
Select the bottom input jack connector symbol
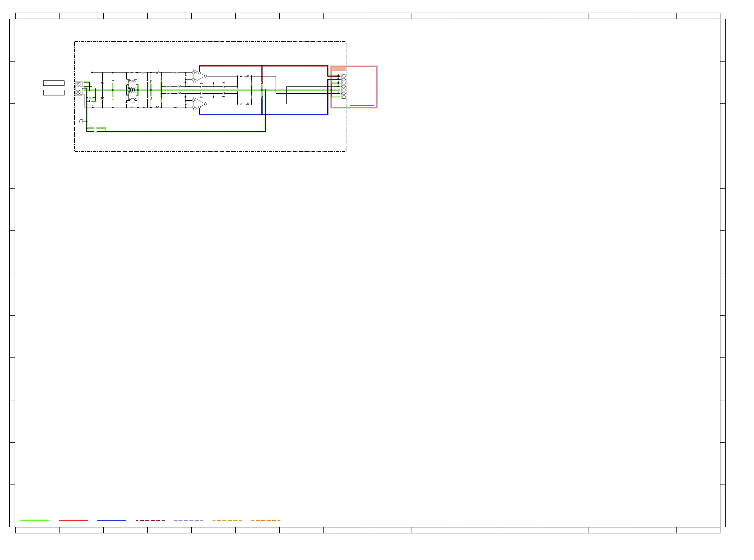(78, 92)
